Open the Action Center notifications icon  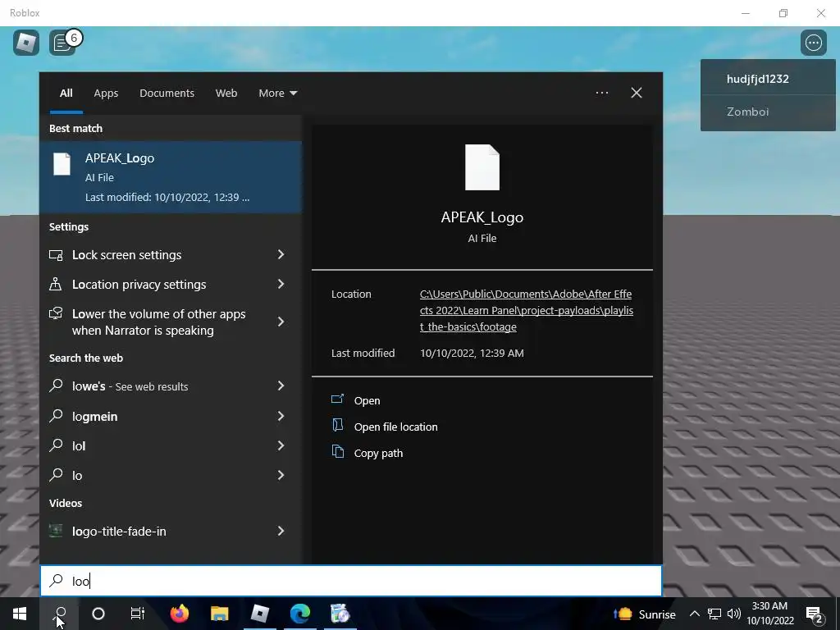[x=815, y=614]
